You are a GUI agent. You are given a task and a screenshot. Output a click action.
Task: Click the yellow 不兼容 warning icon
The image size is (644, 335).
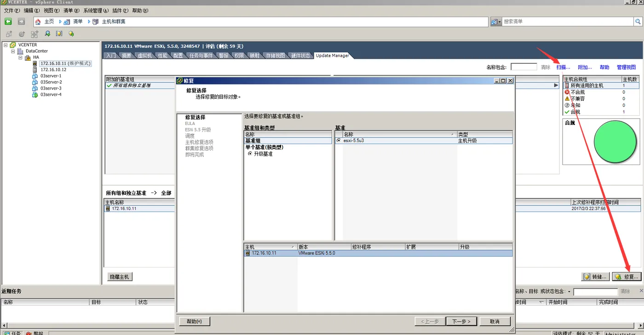(x=567, y=98)
